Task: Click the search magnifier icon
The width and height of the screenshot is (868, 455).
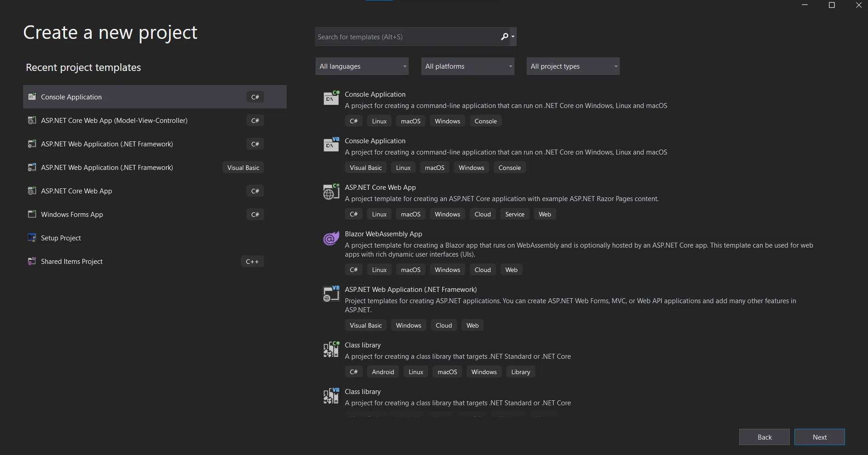Action: coord(505,37)
